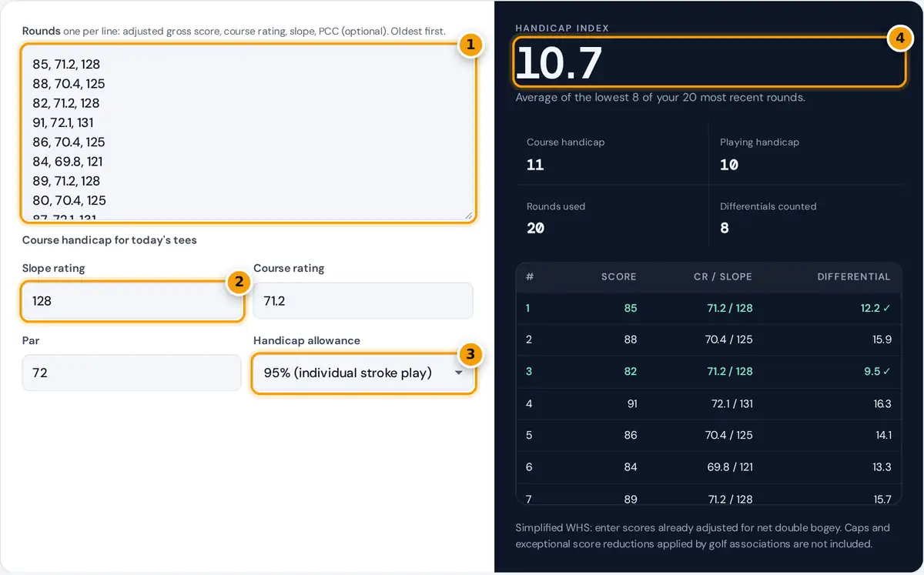Click "70.4 / 125" in table row 2
This screenshot has width=924, height=575.
728,339
